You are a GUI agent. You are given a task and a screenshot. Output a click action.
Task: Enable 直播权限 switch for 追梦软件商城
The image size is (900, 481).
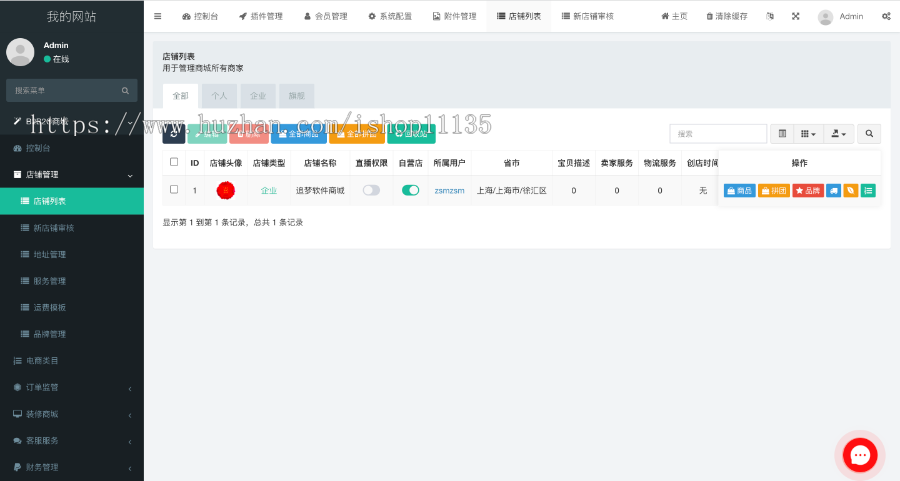pos(371,191)
